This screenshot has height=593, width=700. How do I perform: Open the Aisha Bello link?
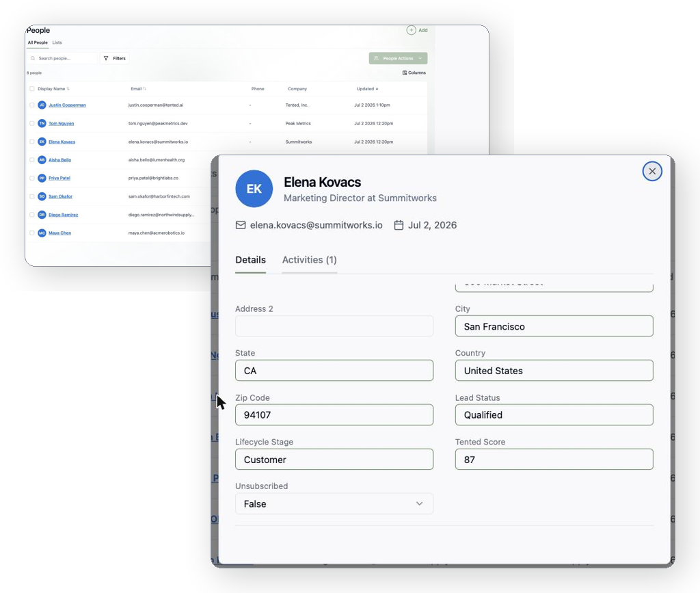60,160
